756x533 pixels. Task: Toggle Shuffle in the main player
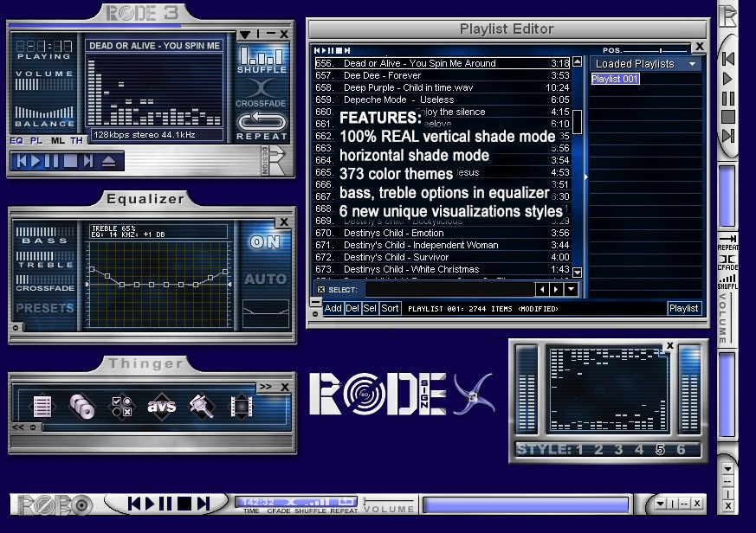(x=261, y=61)
